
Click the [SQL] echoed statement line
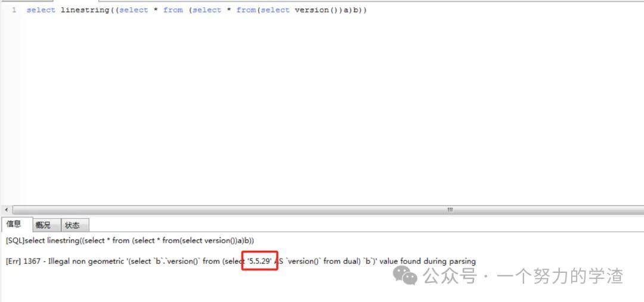(130, 241)
